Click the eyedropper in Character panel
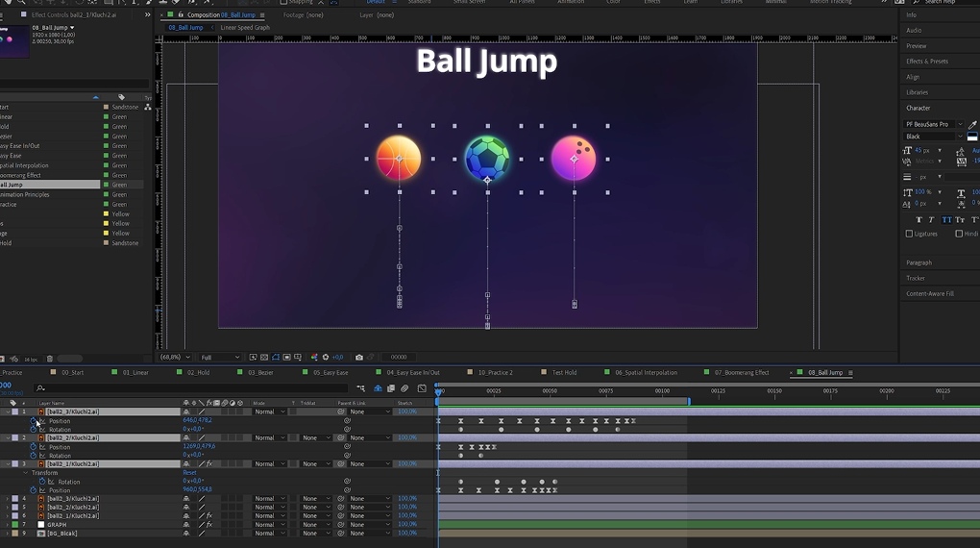Viewport: 980px width, 548px height. click(972, 124)
